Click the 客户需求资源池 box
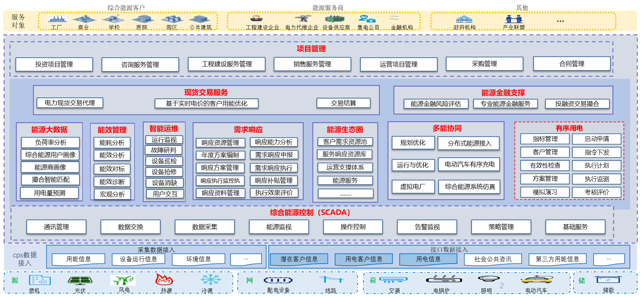 pyautogui.click(x=345, y=142)
